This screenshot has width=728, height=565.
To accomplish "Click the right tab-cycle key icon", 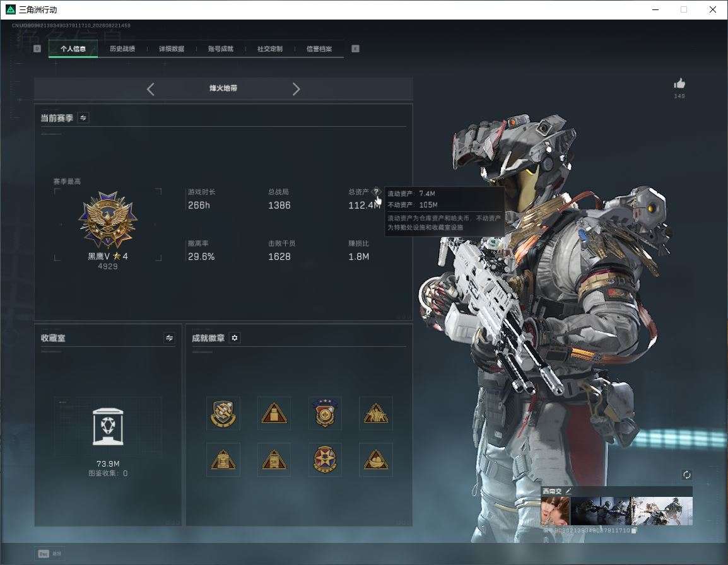I will (x=355, y=49).
